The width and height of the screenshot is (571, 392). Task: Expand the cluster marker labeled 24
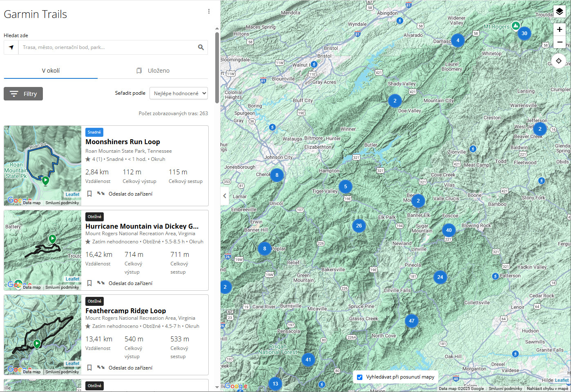[x=440, y=277]
